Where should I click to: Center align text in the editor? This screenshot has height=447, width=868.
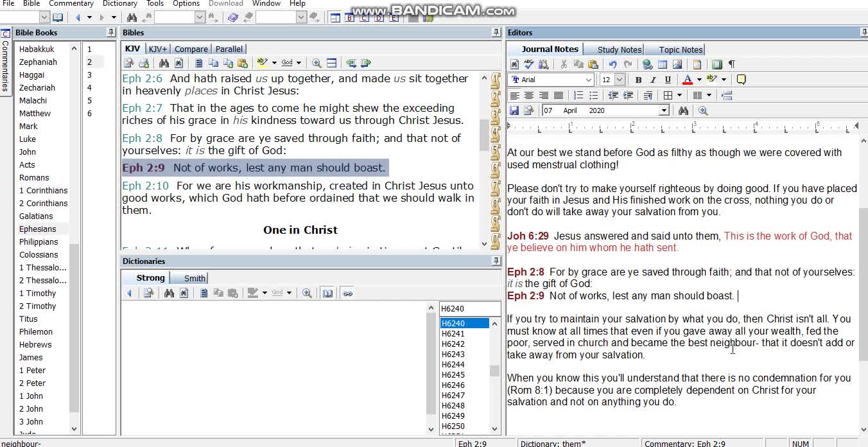point(529,95)
